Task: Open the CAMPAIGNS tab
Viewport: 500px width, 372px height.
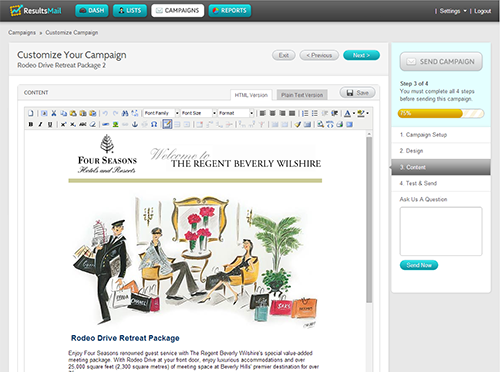Action: [177, 11]
